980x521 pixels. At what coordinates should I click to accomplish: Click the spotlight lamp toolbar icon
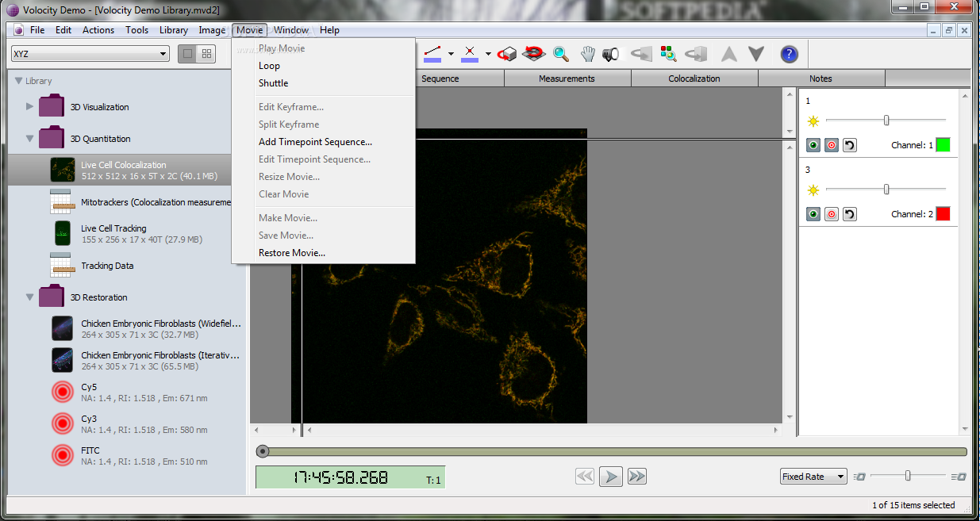click(610, 54)
